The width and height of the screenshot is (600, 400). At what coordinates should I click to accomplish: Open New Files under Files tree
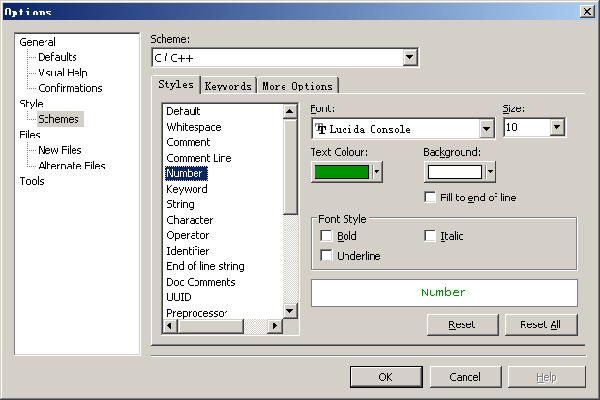pos(60,150)
